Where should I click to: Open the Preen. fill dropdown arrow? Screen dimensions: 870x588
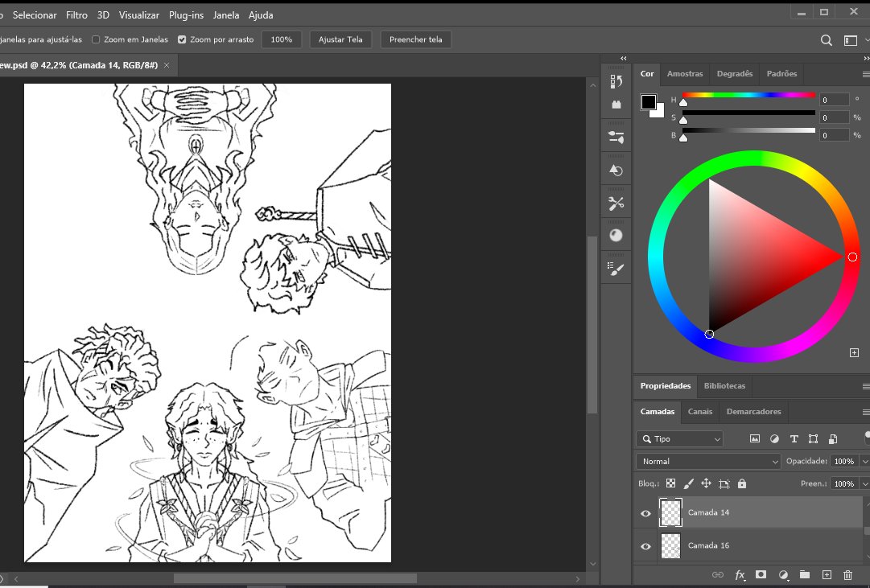pos(864,483)
